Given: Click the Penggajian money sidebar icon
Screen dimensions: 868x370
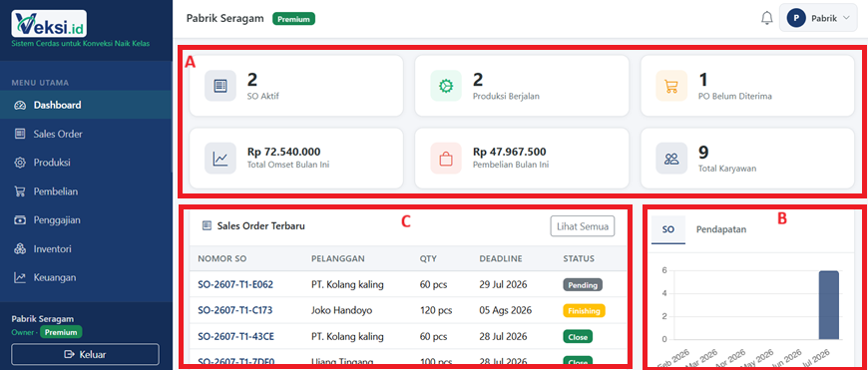Looking at the screenshot, I should pos(20,220).
